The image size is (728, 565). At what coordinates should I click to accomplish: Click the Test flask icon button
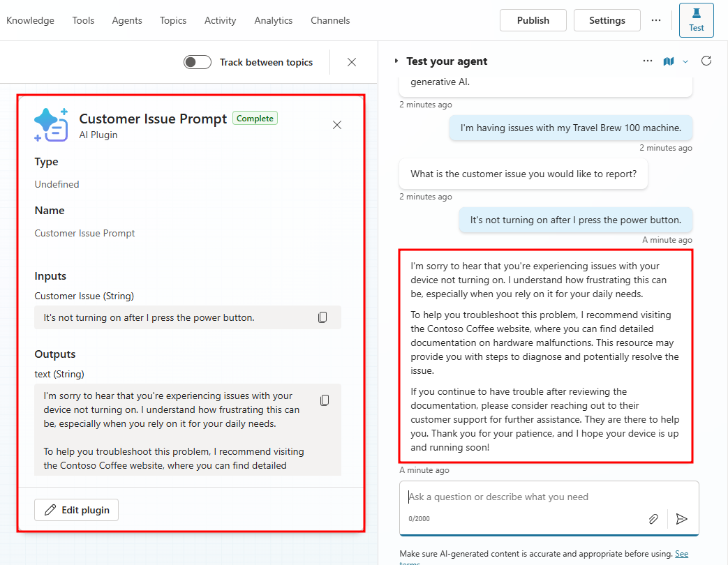click(696, 20)
